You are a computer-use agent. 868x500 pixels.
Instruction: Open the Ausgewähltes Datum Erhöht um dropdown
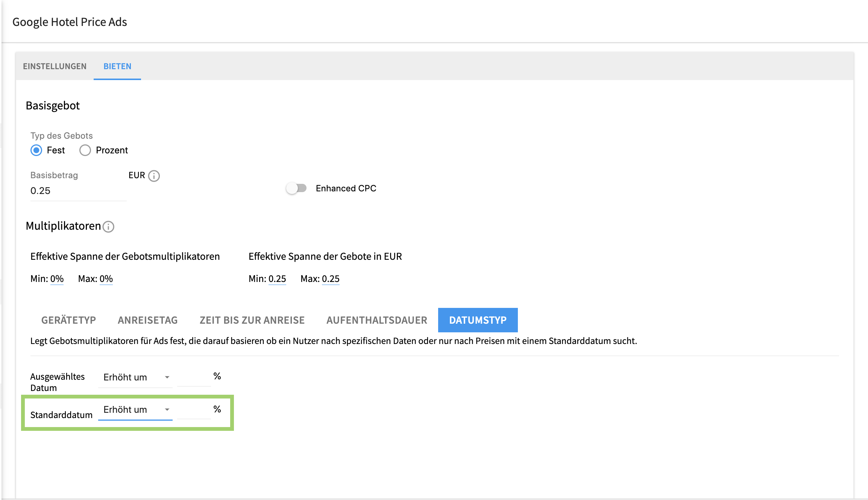pyautogui.click(x=135, y=377)
